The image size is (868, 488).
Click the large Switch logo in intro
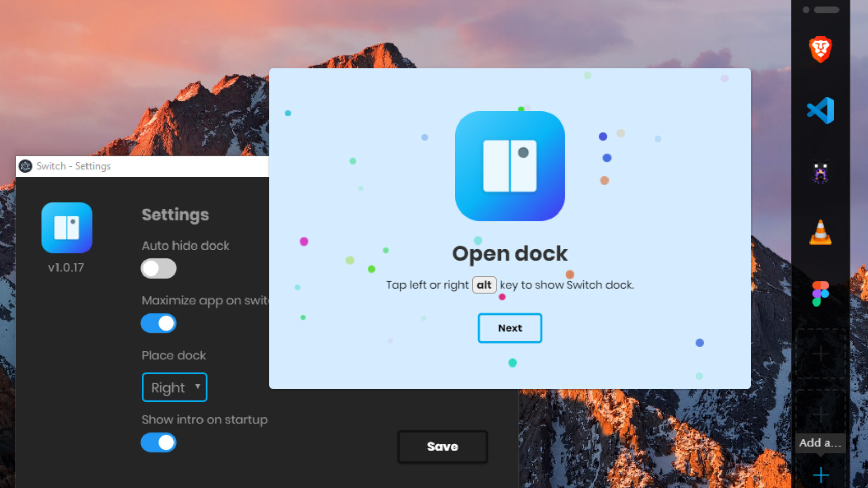pyautogui.click(x=510, y=166)
